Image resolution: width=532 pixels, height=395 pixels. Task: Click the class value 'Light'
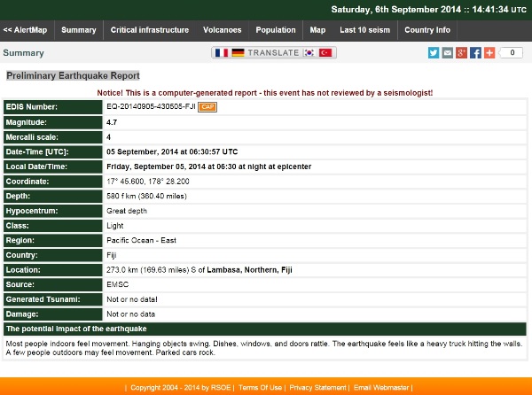tap(114, 226)
